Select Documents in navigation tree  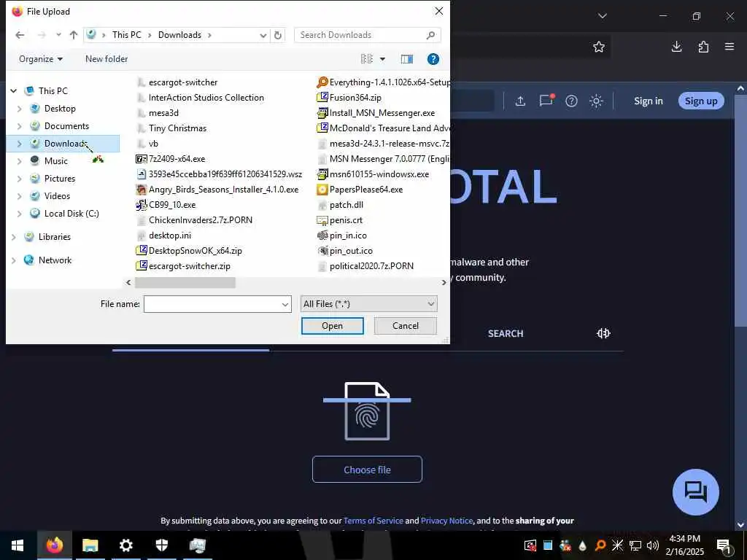(66, 126)
